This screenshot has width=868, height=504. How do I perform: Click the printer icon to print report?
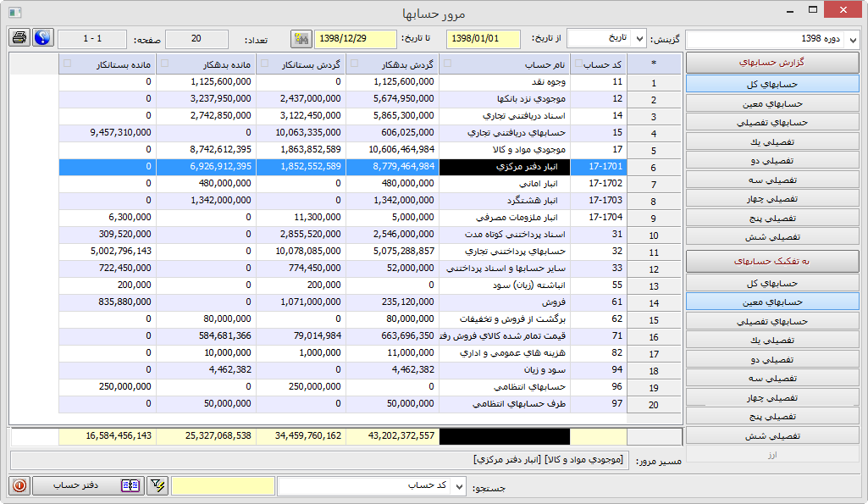[x=19, y=38]
